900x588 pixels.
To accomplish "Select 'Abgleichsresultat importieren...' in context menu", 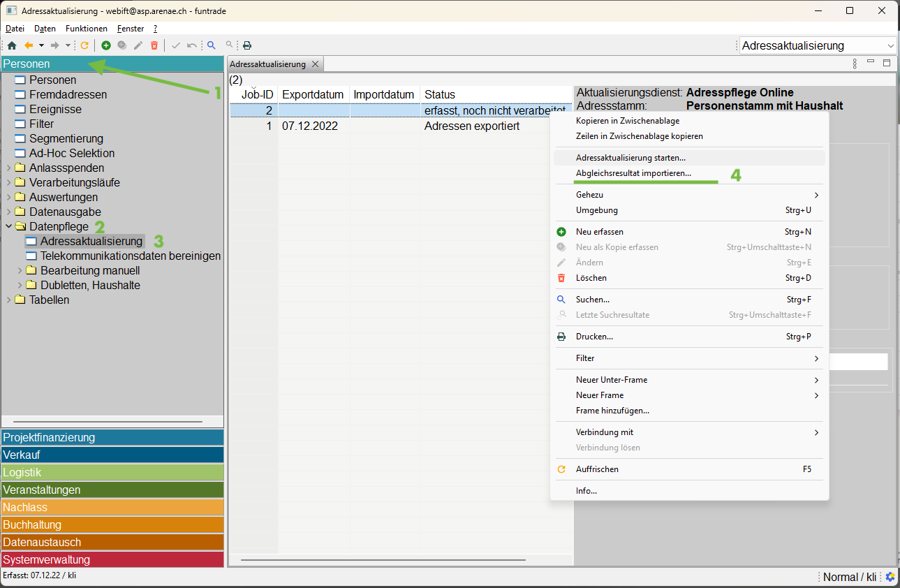I will coord(633,173).
